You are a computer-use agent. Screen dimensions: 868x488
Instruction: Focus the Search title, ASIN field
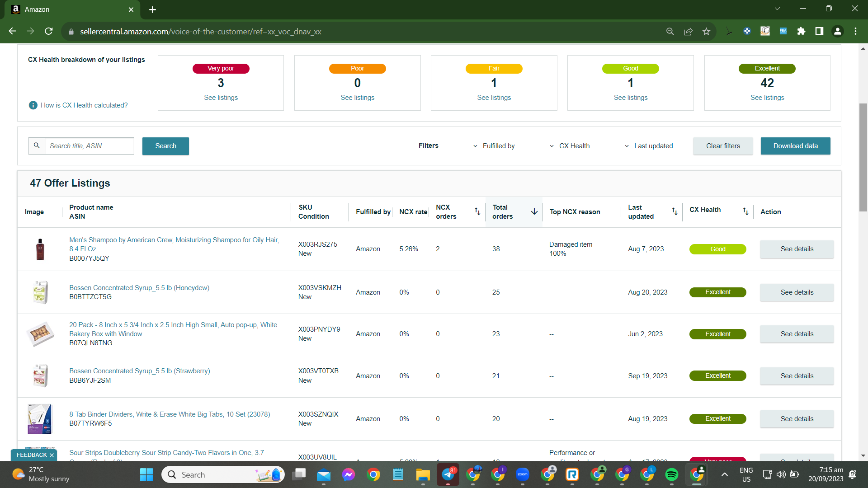click(x=90, y=146)
